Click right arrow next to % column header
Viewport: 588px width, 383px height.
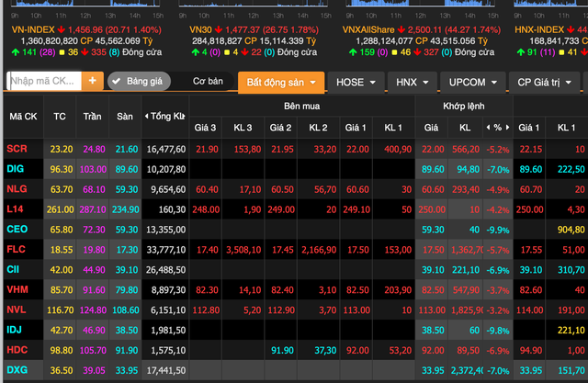pyautogui.click(x=507, y=128)
